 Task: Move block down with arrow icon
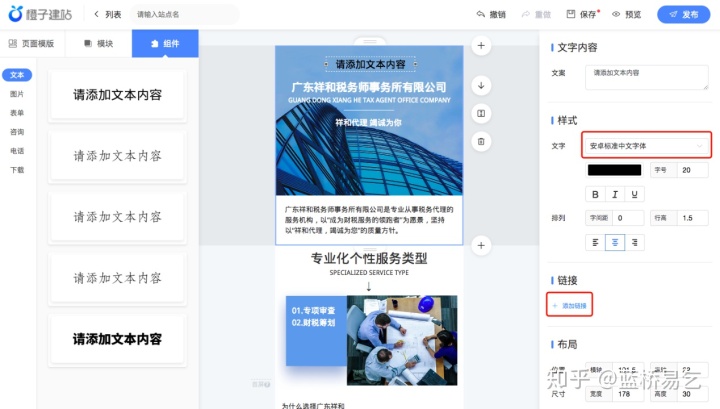481,85
